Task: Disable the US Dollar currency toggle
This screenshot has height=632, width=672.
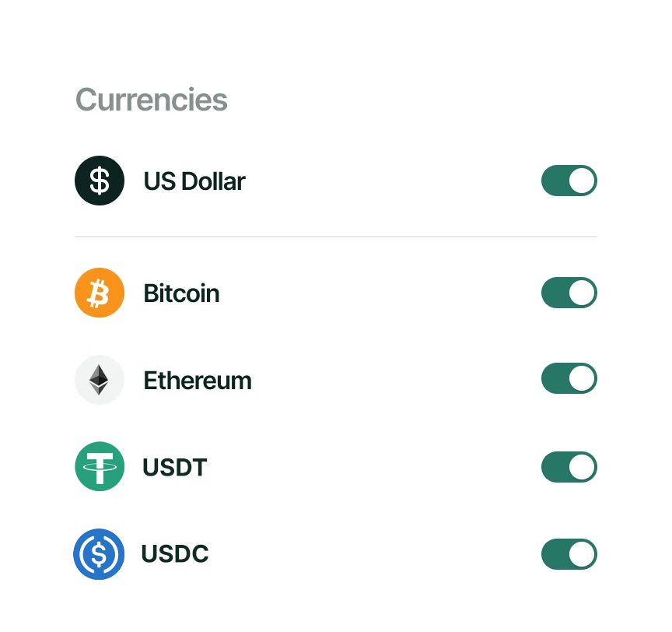Action: pyautogui.click(x=569, y=181)
